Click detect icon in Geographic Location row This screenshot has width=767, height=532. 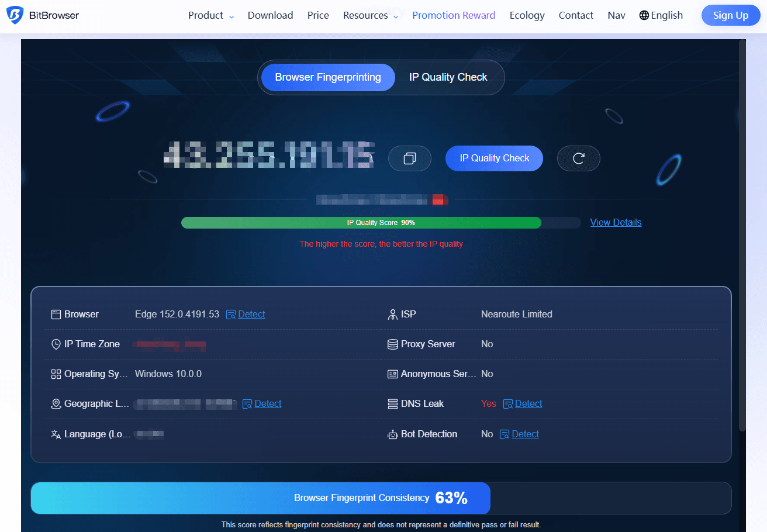point(247,404)
